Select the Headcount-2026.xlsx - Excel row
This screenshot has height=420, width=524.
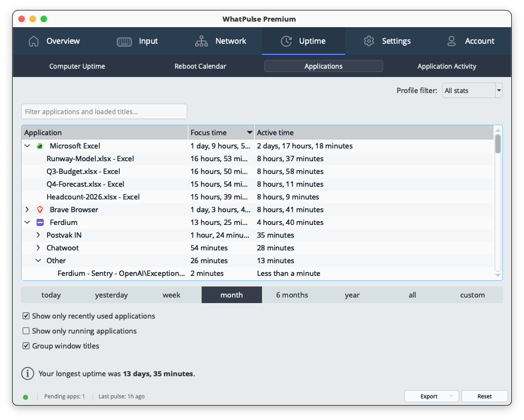pos(258,197)
